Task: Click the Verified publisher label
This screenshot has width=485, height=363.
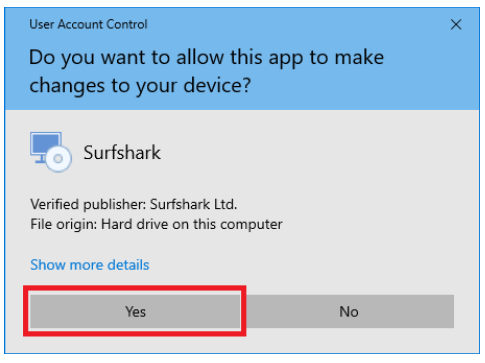Action: click(88, 204)
